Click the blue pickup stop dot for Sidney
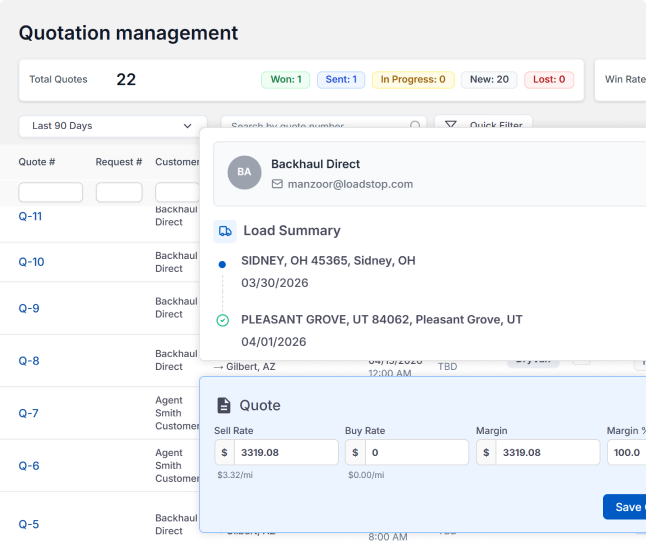This screenshot has height=550, width=646. (222, 264)
